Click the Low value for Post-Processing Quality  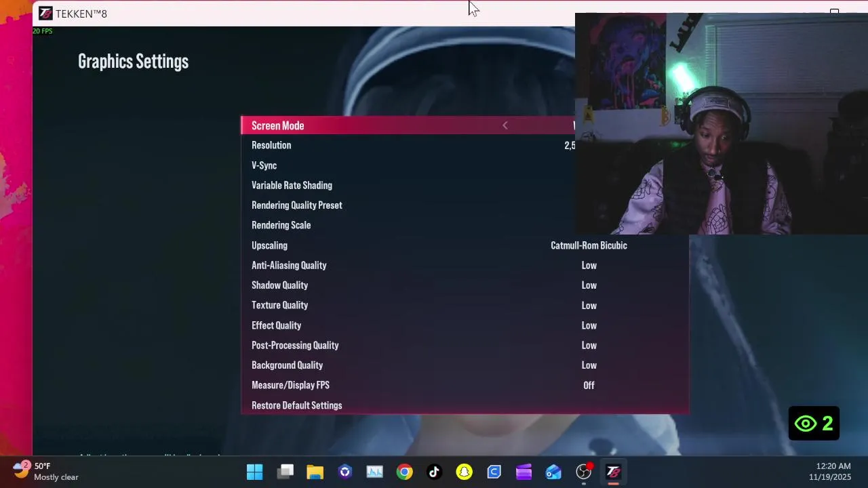tap(589, 345)
